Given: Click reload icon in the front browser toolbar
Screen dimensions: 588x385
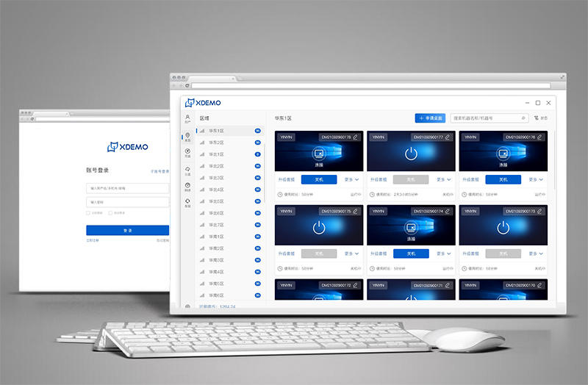Looking at the screenshot, I should (187, 86).
